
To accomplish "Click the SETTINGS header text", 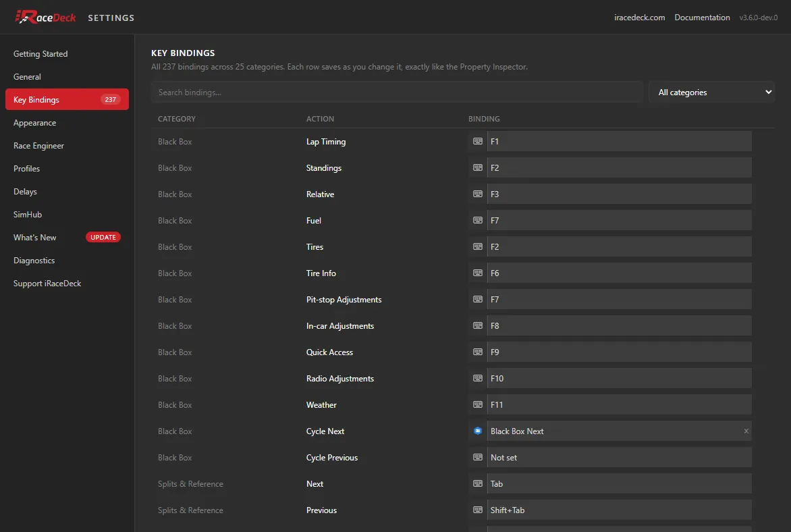I will point(111,18).
